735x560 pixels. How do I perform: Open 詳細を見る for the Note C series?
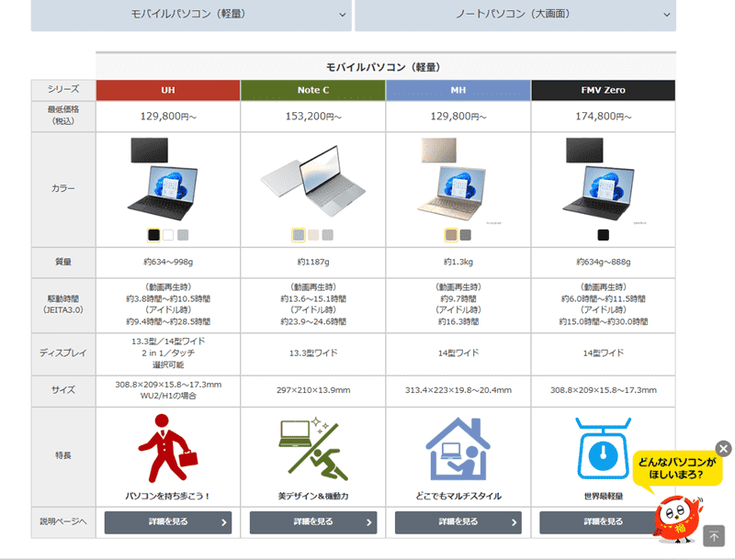[x=313, y=522]
